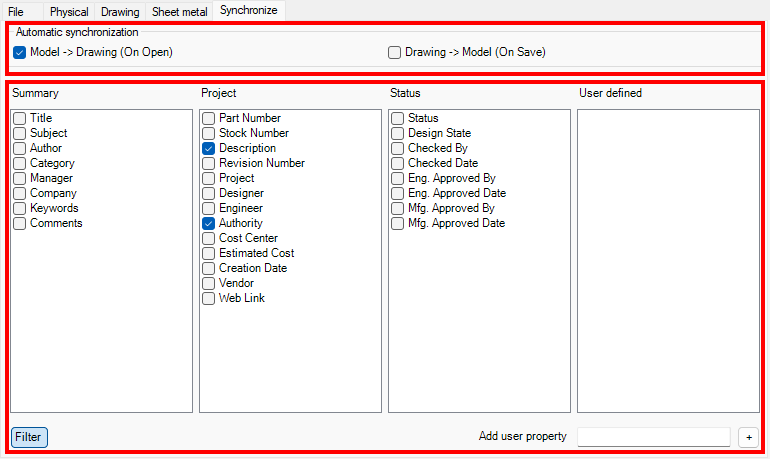Uncheck the Description project property
The width and height of the screenshot is (770, 459).
[209, 148]
